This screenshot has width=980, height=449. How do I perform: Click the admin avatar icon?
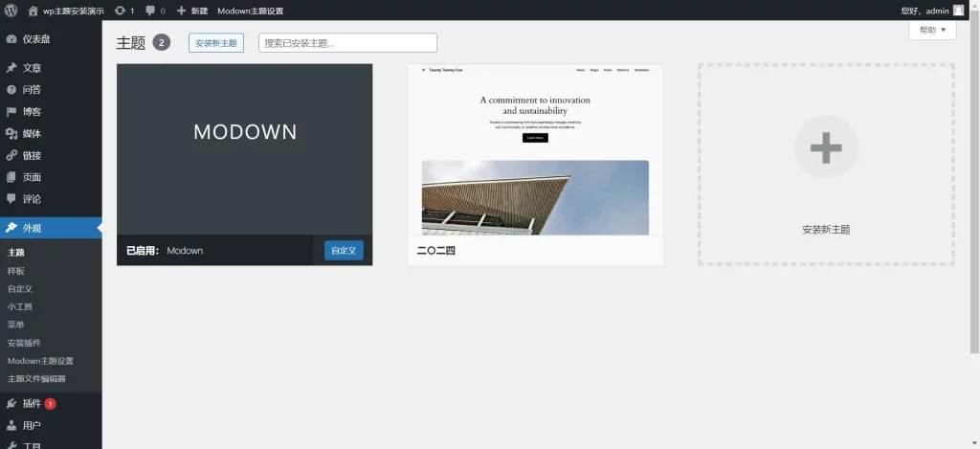click(958, 10)
